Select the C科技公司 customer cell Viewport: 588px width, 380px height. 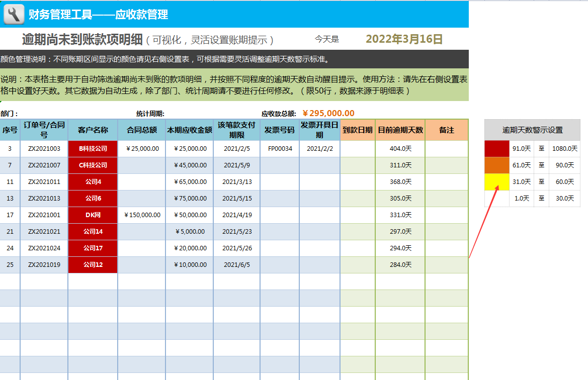pos(93,165)
